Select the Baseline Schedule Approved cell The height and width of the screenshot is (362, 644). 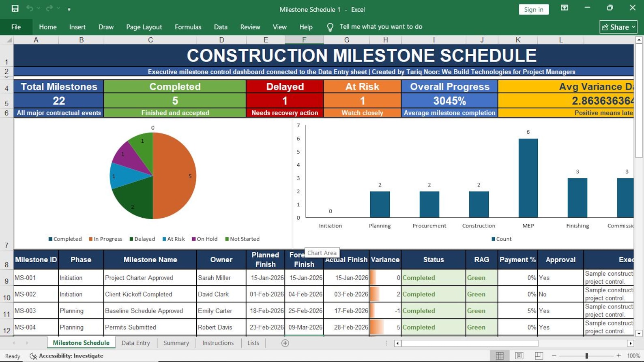[x=150, y=311]
